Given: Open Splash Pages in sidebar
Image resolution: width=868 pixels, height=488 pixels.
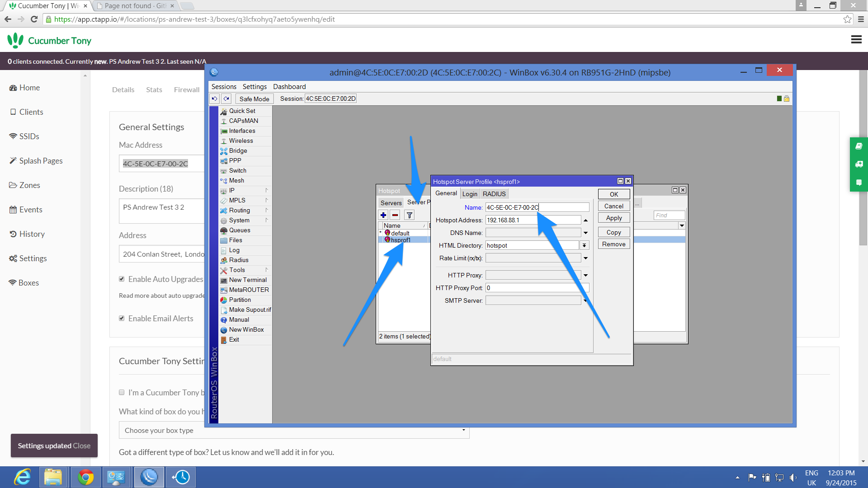Looking at the screenshot, I should pyautogui.click(x=36, y=161).
